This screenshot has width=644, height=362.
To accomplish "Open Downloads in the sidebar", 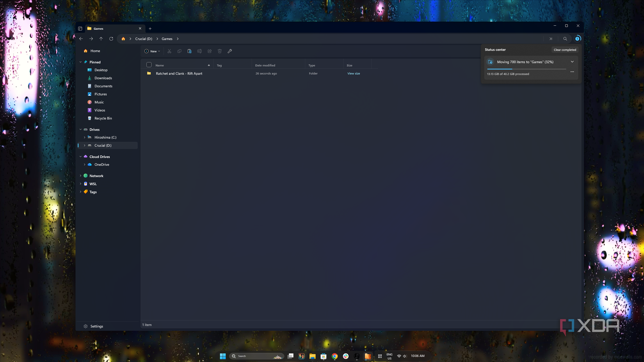I will 103,78.
